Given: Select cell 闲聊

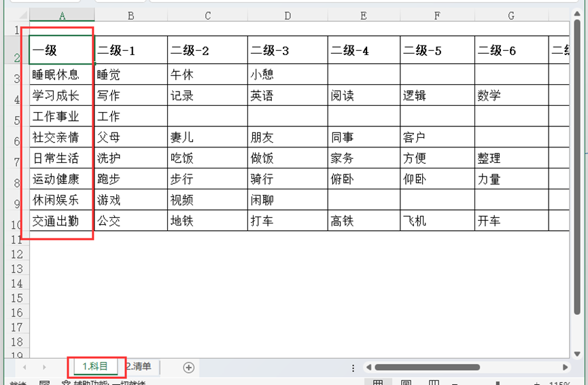Looking at the screenshot, I should (x=288, y=200).
